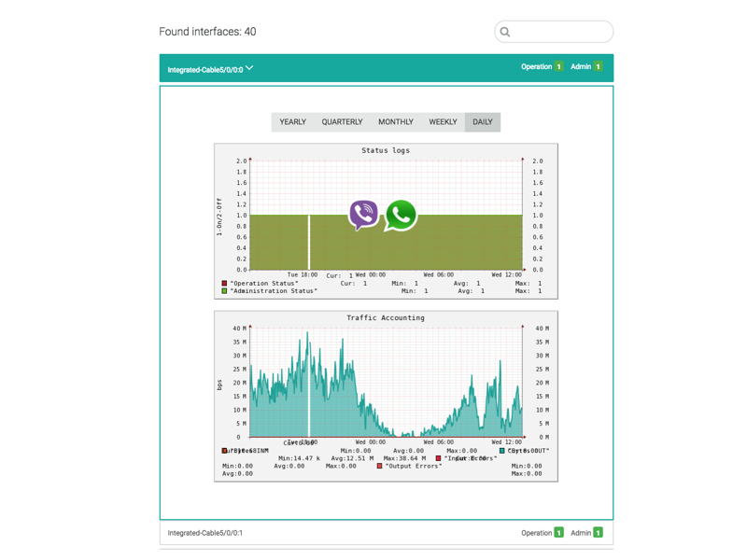Click the "Traffic Accounting" chart title
747x560 pixels.
click(386, 317)
